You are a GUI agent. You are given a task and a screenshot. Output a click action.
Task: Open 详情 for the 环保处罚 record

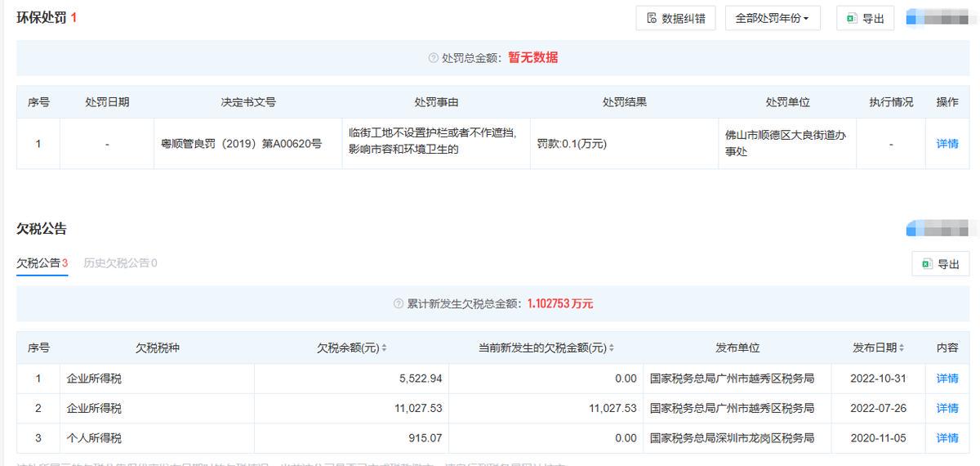click(947, 144)
